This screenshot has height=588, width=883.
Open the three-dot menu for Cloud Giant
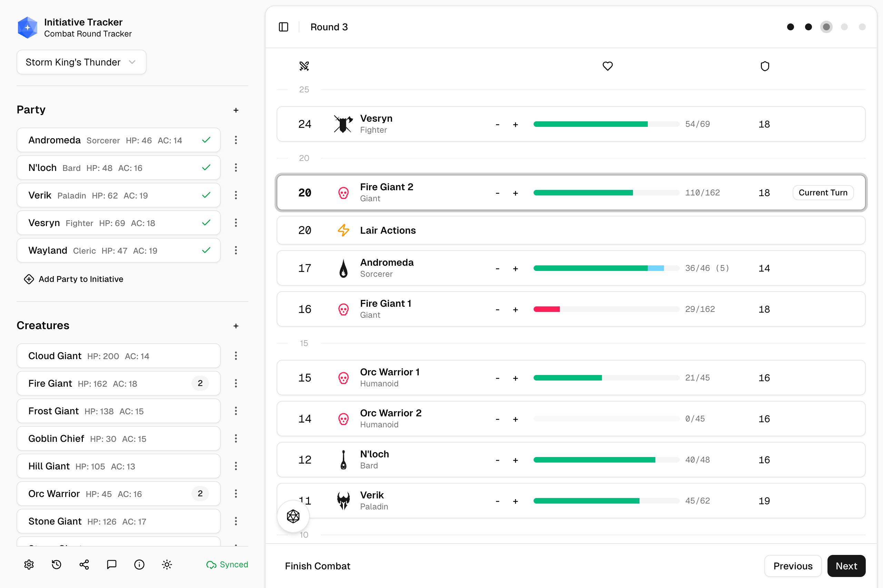coord(236,355)
